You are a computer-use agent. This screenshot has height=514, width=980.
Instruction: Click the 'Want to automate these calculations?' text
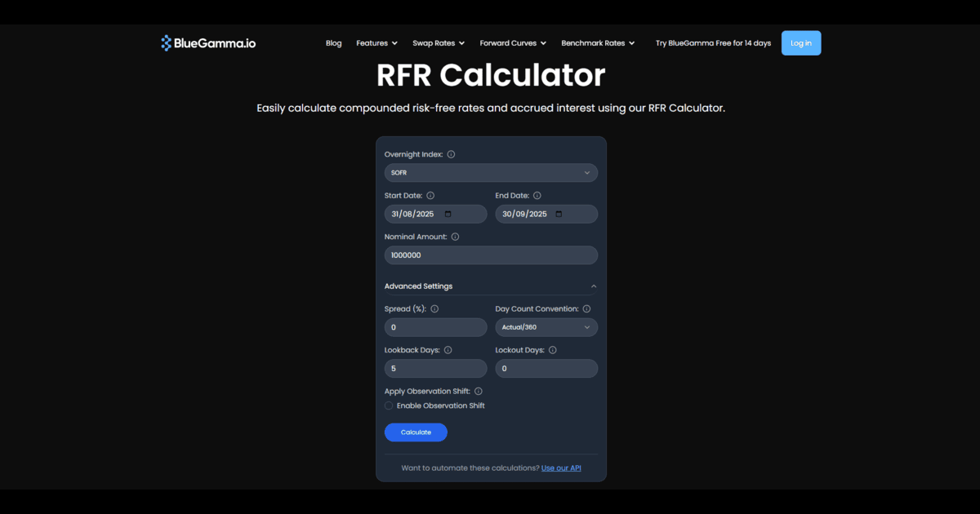pyautogui.click(x=470, y=468)
